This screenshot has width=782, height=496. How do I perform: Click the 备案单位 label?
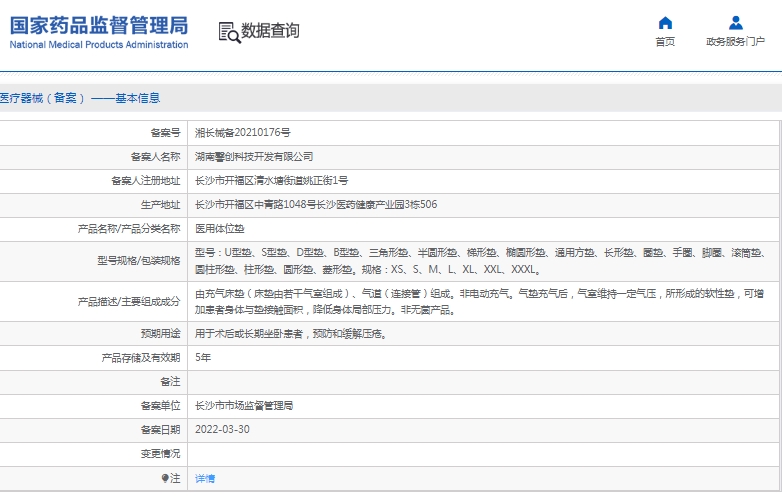tap(160, 406)
